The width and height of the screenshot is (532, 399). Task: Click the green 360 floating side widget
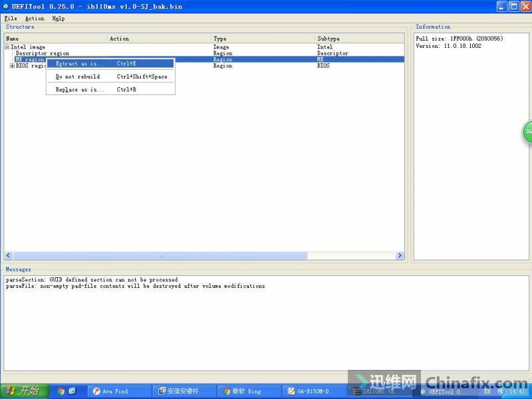click(527, 132)
